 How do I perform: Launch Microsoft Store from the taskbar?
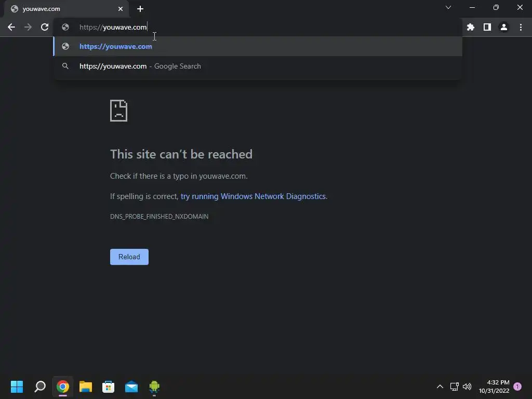coord(108,387)
